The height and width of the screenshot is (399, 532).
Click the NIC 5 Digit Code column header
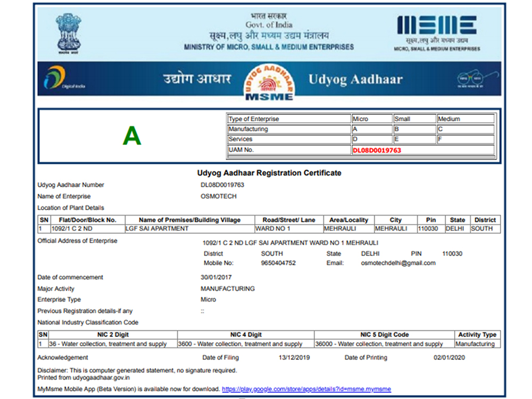click(385, 335)
